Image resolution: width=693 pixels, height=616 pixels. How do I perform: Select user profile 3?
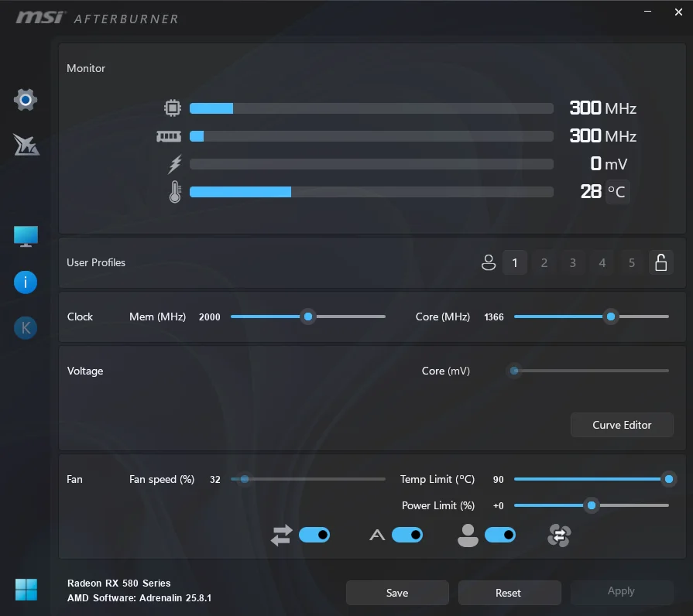[x=573, y=263]
